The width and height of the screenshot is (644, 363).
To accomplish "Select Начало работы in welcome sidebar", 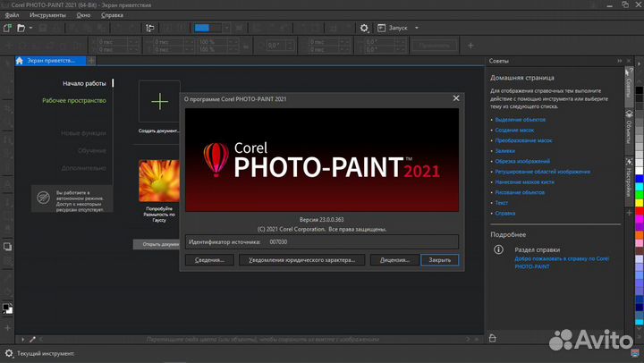I will 84,83.
